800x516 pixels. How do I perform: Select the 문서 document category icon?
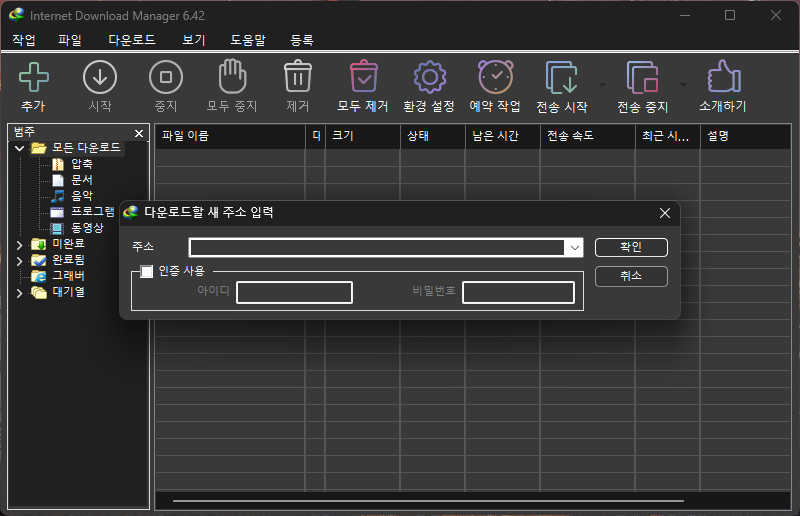pyautogui.click(x=58, y=180)
